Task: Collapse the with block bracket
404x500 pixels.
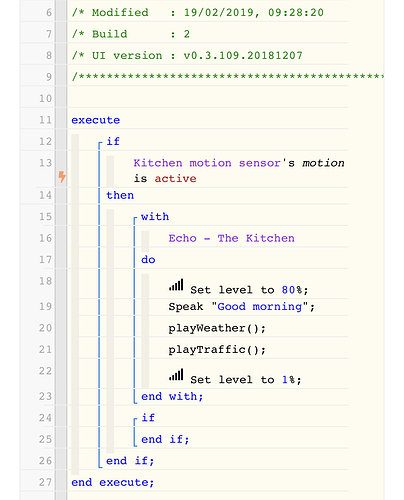Action: point(135,218)
